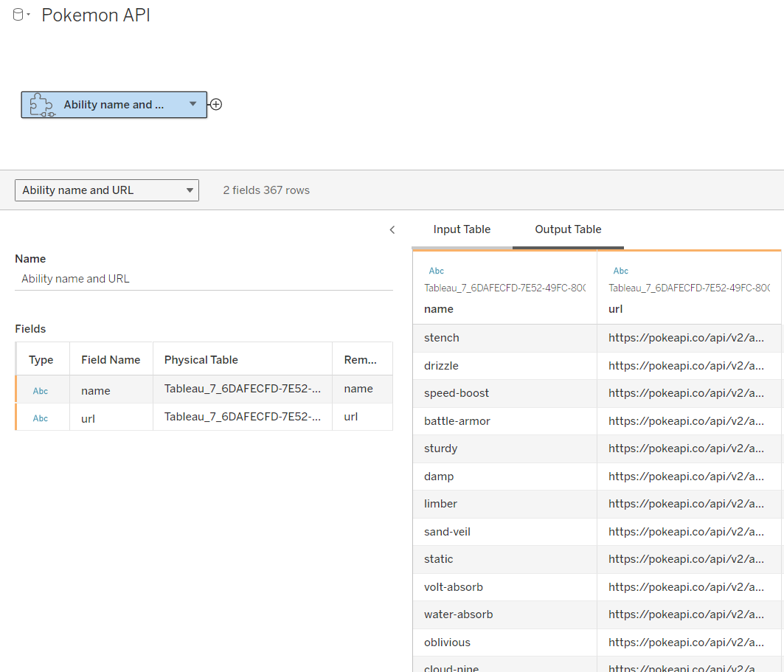Select the url cell under Field Name

pos(111,418)
